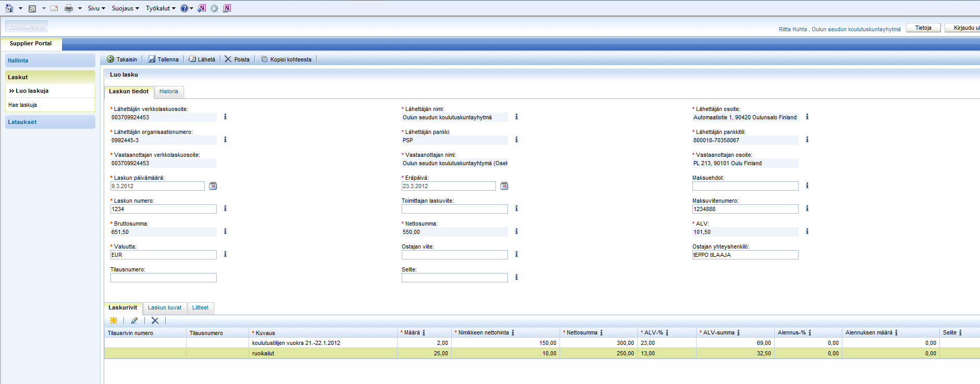Select the Supplier Portal tab
This screenshot has width=980, height=384.
(x=31, y=44)
